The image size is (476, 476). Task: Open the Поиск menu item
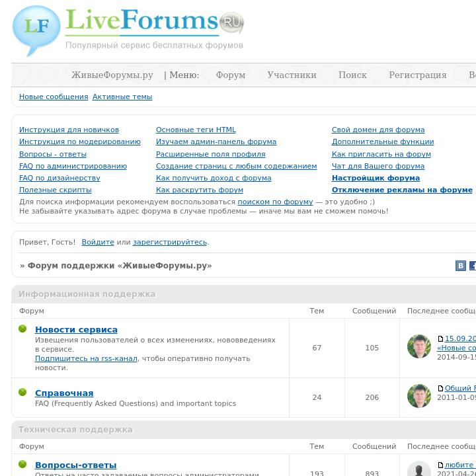click(x=352, y=75)
